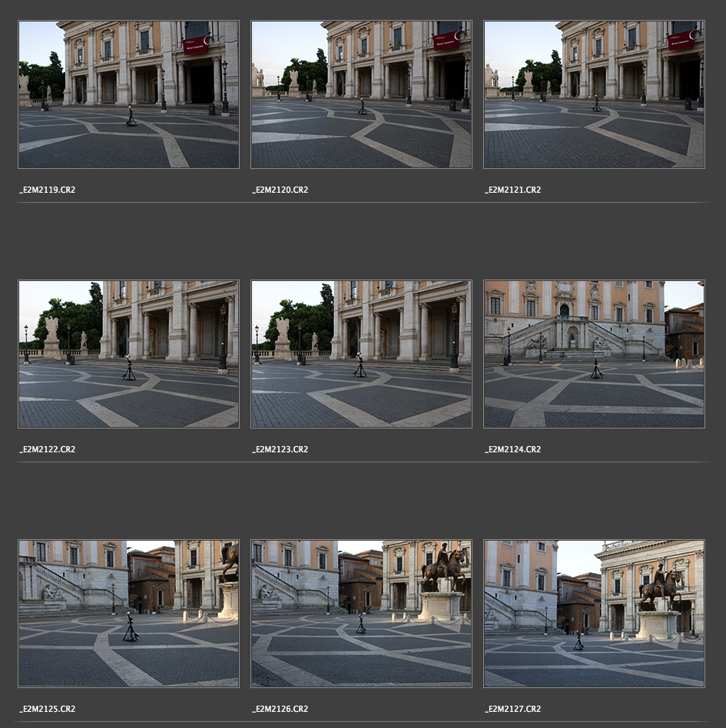Screen dimensions: 726x728
Task: Select the thumbnail for _E2M2122.CR2
Action: coord(128,354)
